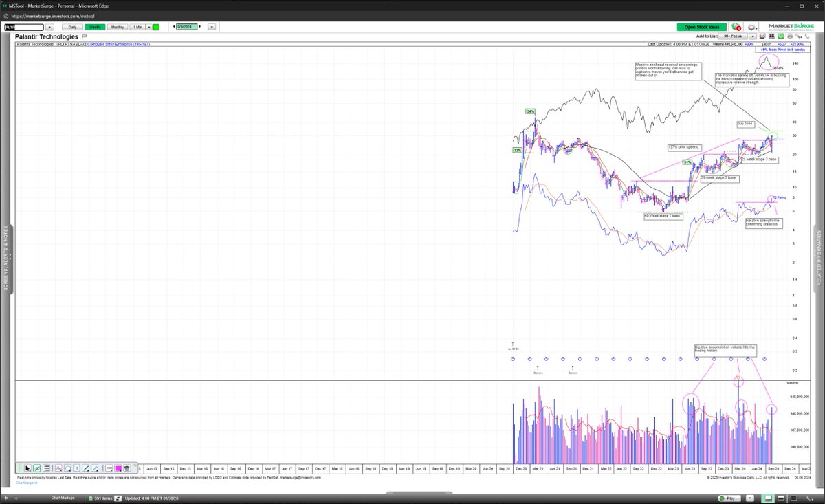Expand the symbol history dropdown
Image resolution: width=825 pixels, height=504 pixels.
(x=49, y=28)
